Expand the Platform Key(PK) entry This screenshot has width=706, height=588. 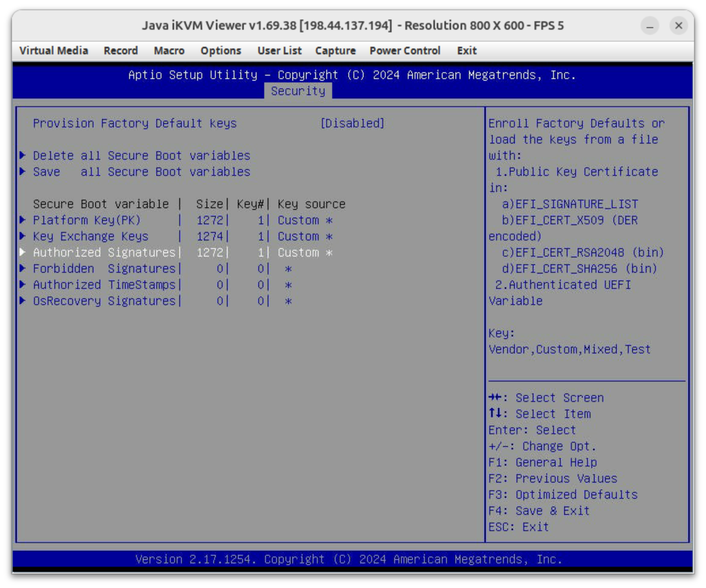point(87,220)
